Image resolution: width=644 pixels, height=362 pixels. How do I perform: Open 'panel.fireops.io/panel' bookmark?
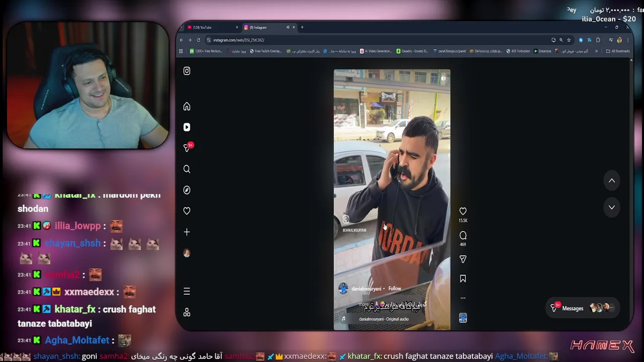click(x=449, y=51)
